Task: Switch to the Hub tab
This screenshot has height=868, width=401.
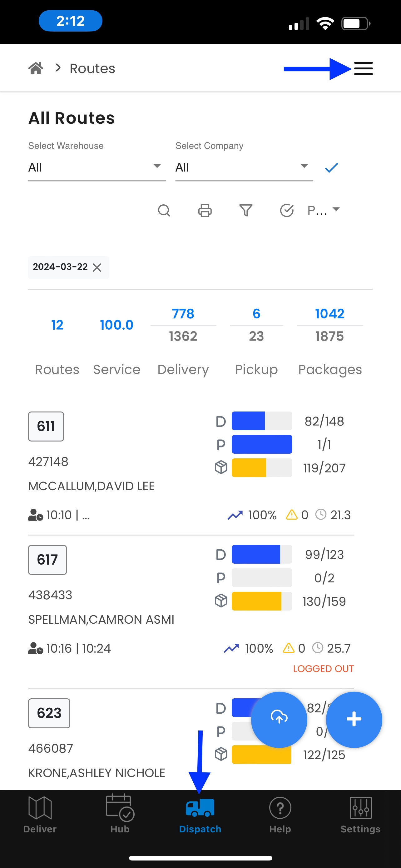Action: pyautogui.click(x=120, y=815)
